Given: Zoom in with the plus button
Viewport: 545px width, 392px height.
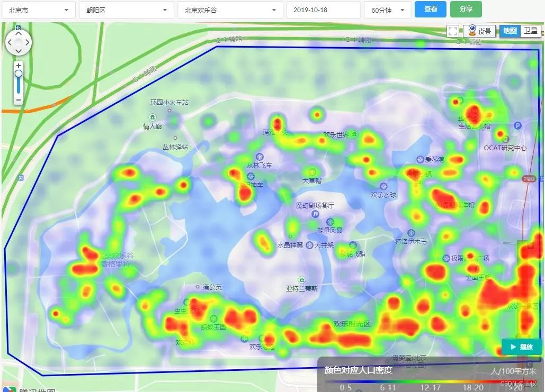Looking at the screenshot, I should click(19, 66).
